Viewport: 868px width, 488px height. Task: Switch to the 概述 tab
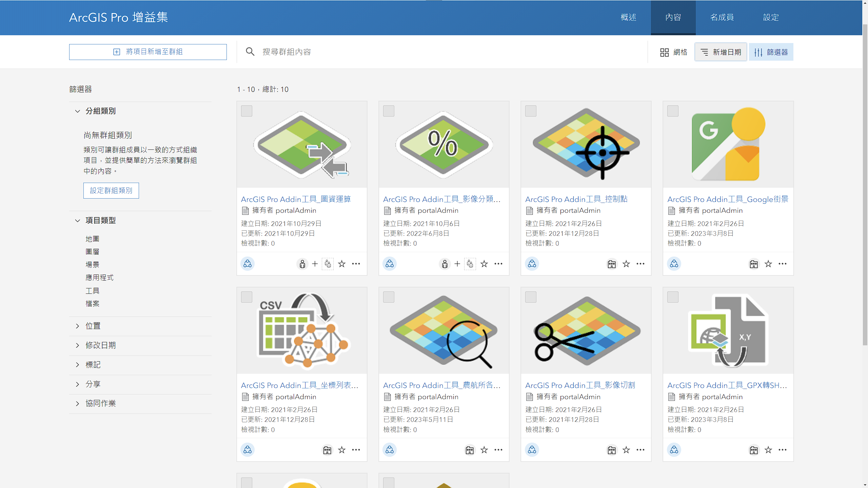tap(628, 17)
